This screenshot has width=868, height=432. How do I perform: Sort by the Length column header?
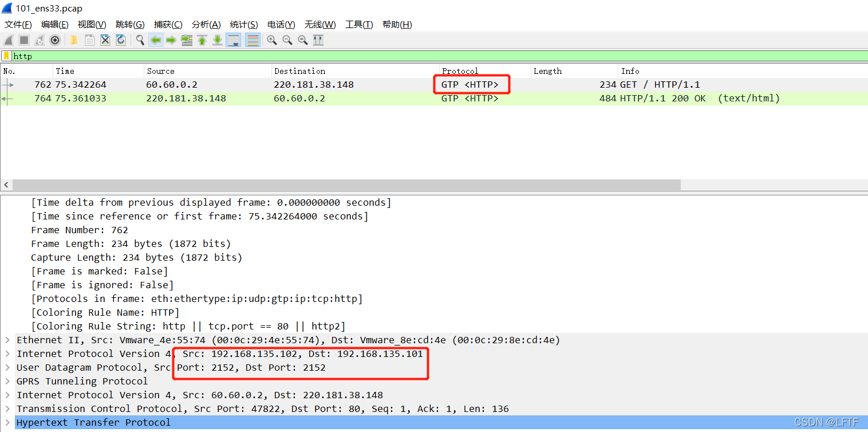574,71
